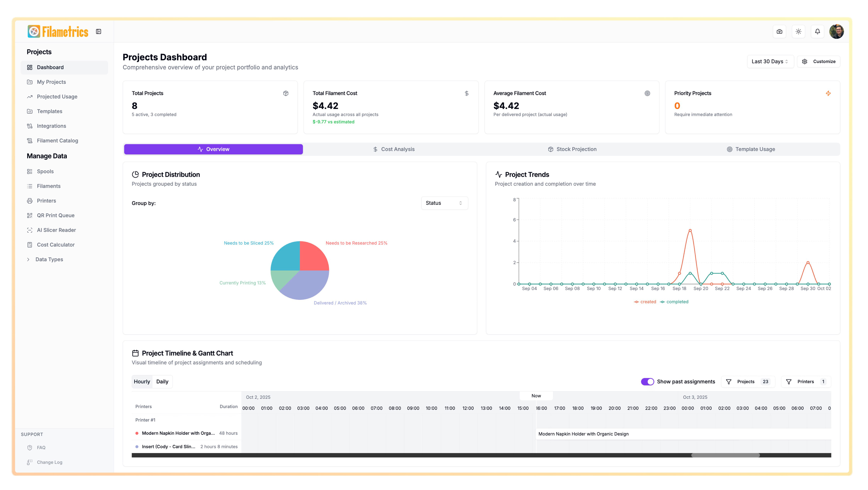Image resolution: width=868 pixels, height=490 pixels.
Task: Expand the Data Types section
Action: (49, 259)
